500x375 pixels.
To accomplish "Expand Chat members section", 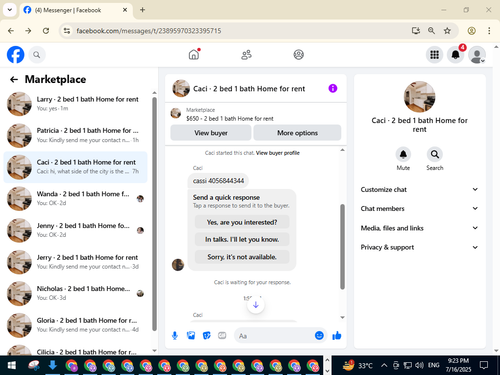I will coord(419,209).
